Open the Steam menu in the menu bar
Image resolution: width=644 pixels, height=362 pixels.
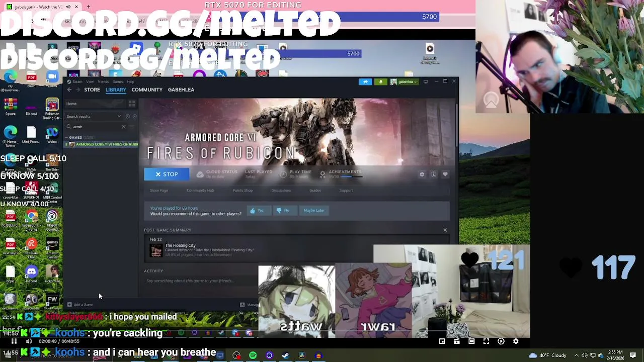point(77,81)
